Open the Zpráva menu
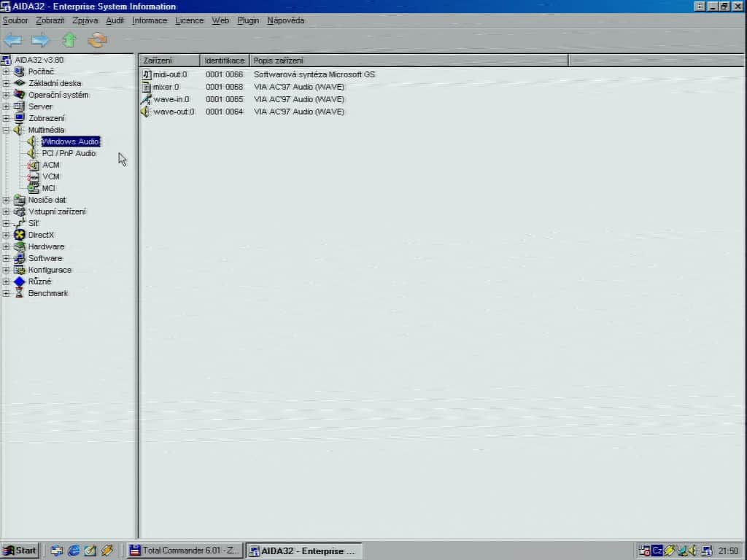This screenshot has height=560, width=747. (x=85, y=20)
